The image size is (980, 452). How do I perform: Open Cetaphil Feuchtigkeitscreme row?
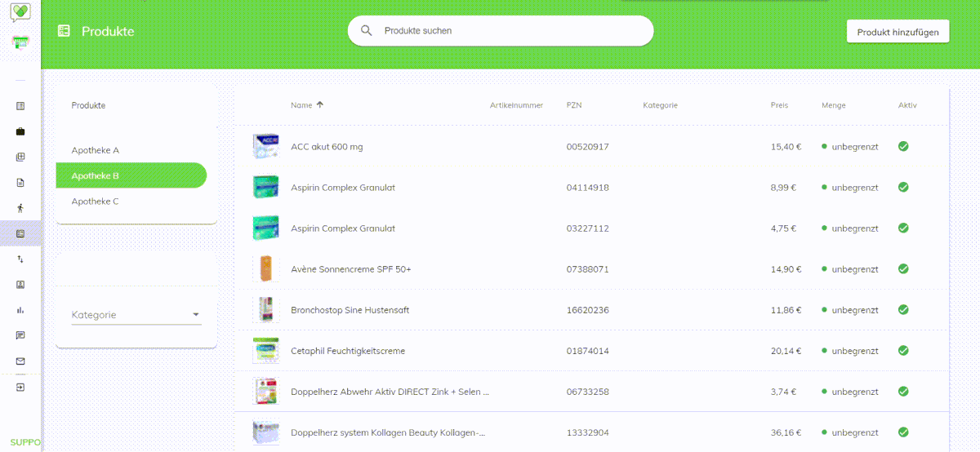coord(591,350)
